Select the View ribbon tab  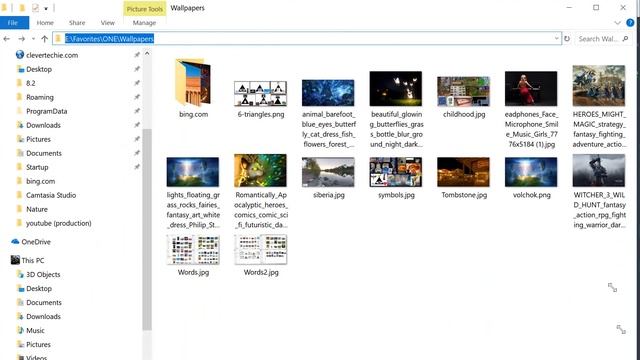(108, 23)
